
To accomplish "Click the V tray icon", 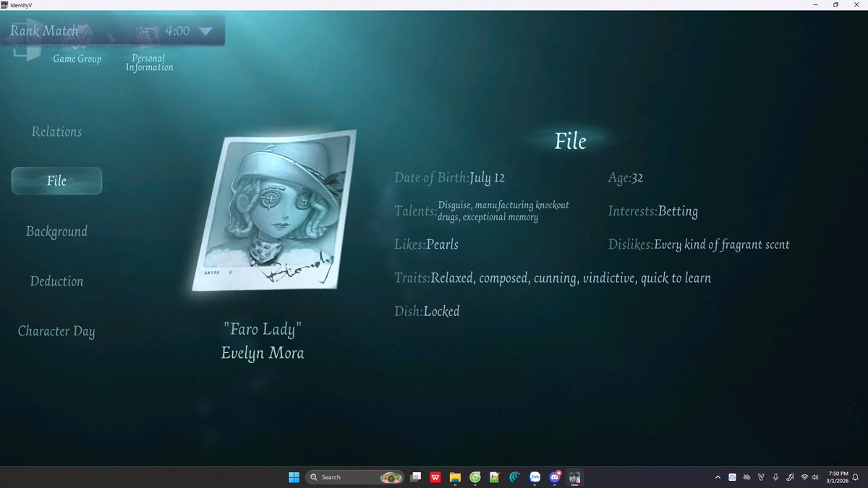I will 762,477.
